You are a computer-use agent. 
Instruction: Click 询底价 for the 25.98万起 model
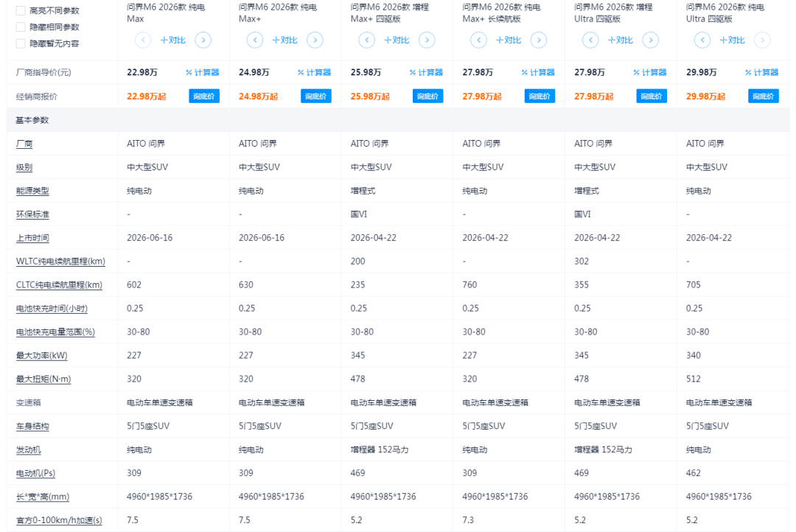(428, 96)
